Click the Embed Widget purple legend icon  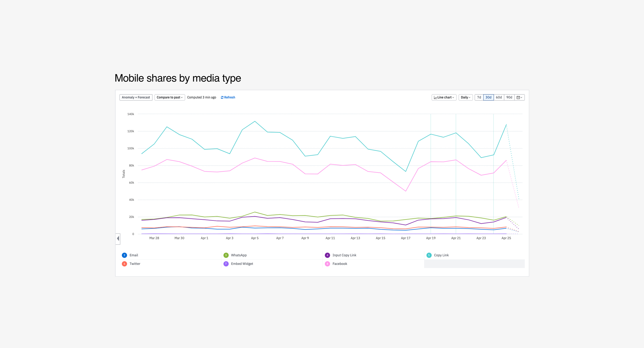tap(226, 264)
